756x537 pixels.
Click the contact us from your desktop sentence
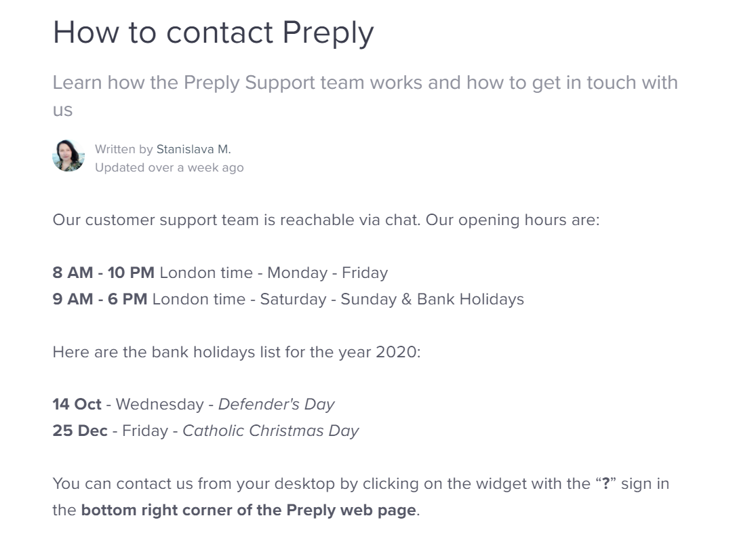pos(361,496)
